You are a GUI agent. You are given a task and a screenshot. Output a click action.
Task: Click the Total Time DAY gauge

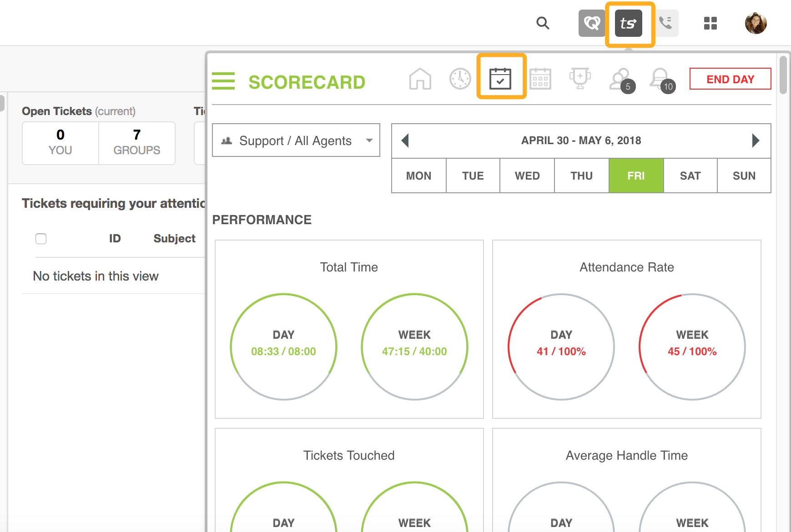tap(283, 347)
